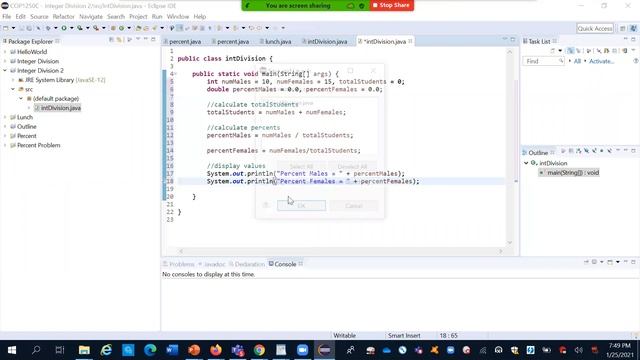640x360 pixels.
Task: Click editor horizontal scrollbar
Action: [341, 251]
